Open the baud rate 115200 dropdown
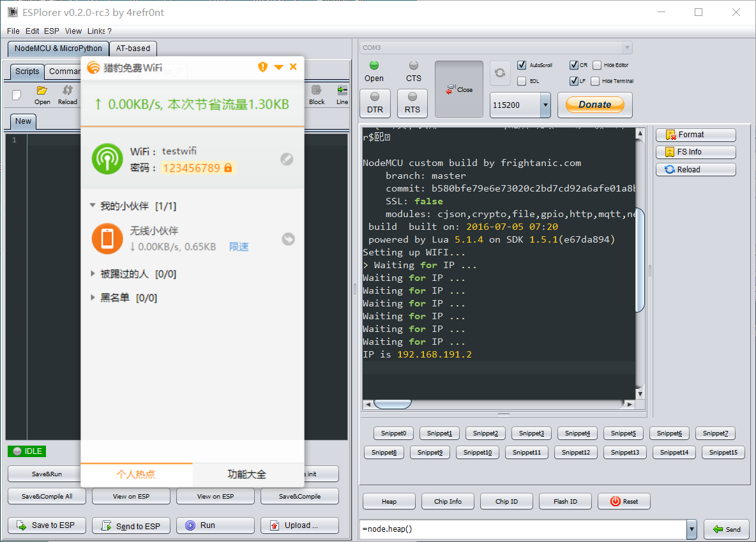The width and height of the screenshot is (756, 542). (545, 105)
